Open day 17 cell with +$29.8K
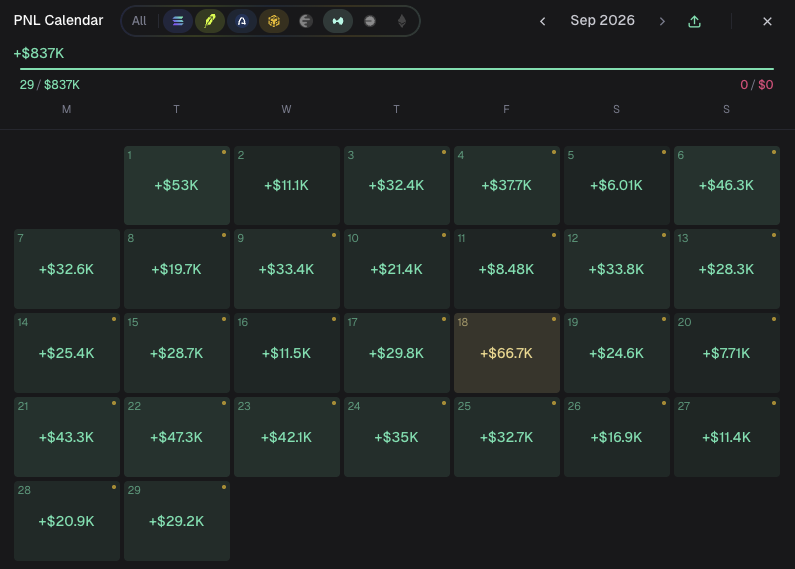Image resolution: width=795 pixels, height=569 pixels. (397, 353)
